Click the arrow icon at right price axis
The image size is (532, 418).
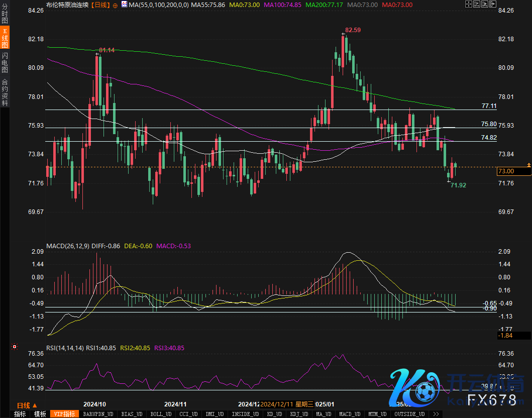coord(528,165)
